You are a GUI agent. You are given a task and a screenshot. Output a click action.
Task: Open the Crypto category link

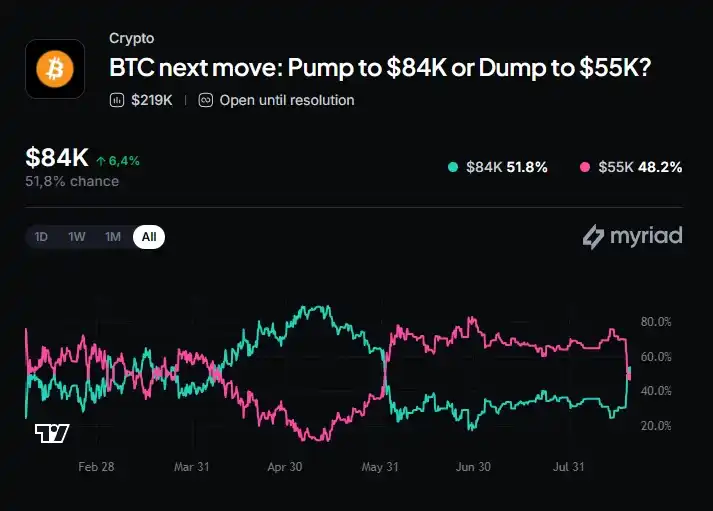pos(131,39)
